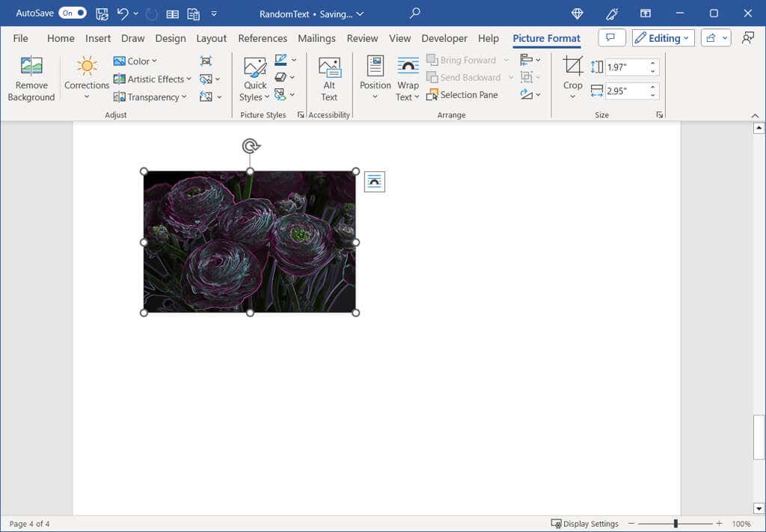Image resolution: width=766 pixels, height=532 pixels.
Task: Click the vertical scrollbar down arrow
Action: coord(759,508)
